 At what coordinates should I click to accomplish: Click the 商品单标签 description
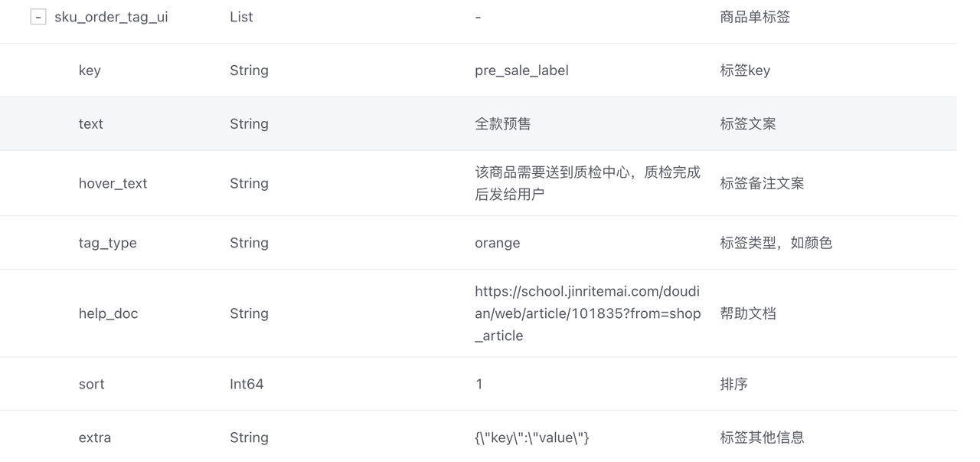click(x=754, y=17)
